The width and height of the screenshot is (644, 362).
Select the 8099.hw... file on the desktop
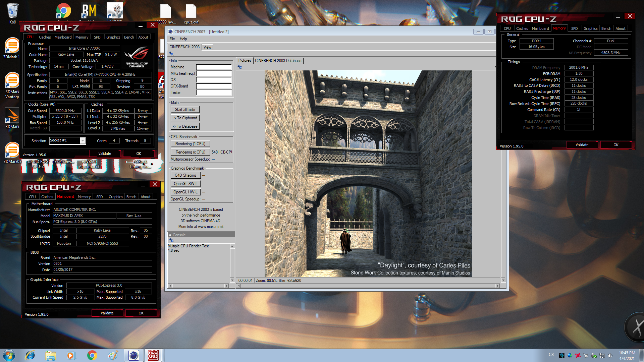click(165, 13)
